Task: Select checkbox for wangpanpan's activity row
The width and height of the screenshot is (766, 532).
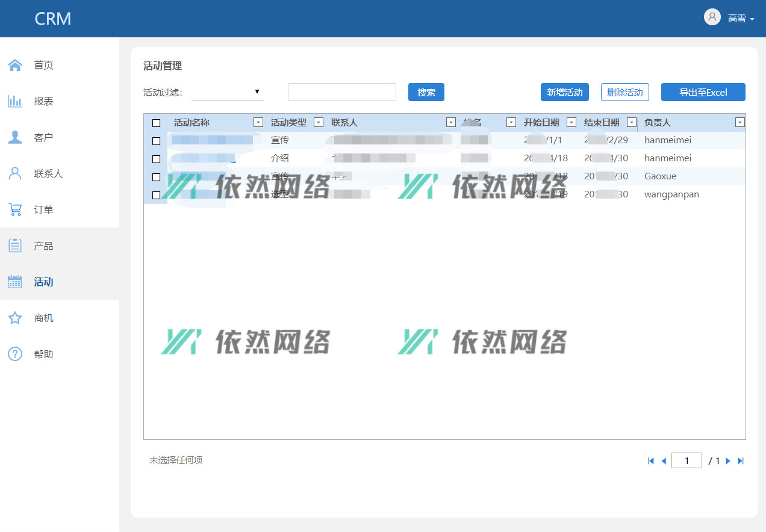Action: [x=157, y=195]
